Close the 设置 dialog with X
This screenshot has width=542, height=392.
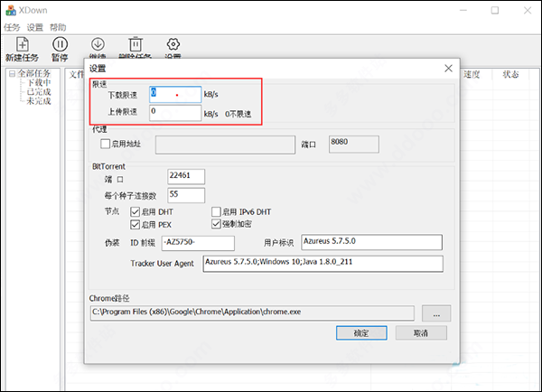tap(448, 69)
